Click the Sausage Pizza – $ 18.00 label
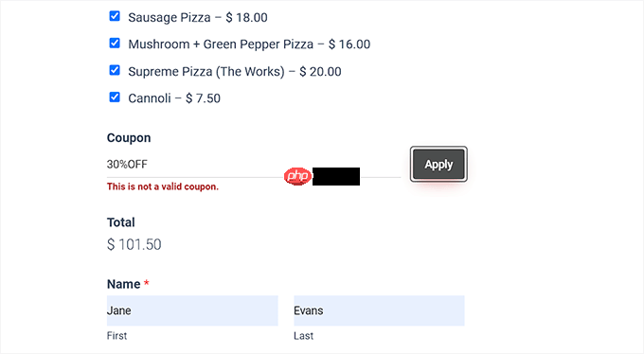The image size is (644, 354). click(x=198, y=18)
